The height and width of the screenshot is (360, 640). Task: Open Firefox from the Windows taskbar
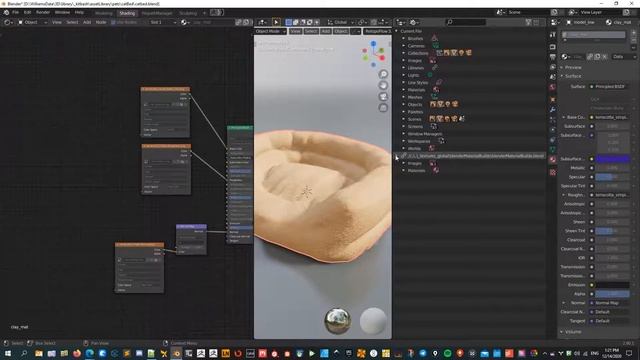pos(77,353)
